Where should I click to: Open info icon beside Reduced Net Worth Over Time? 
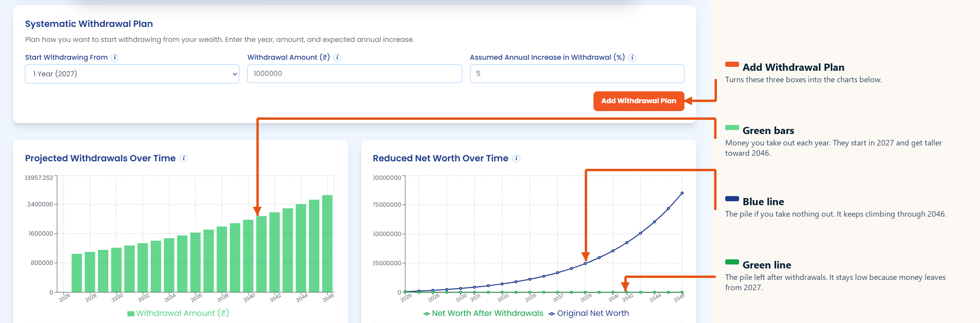coord(516,158)
